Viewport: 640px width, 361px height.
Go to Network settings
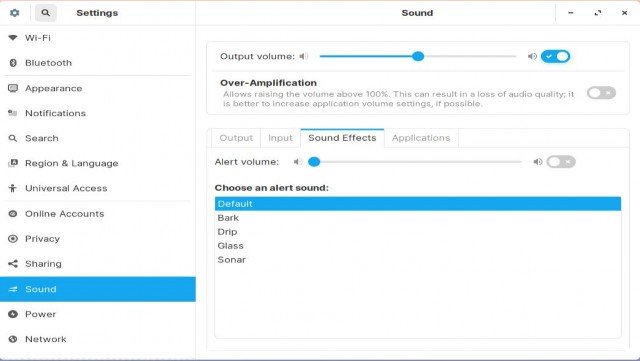pos(98,339)
